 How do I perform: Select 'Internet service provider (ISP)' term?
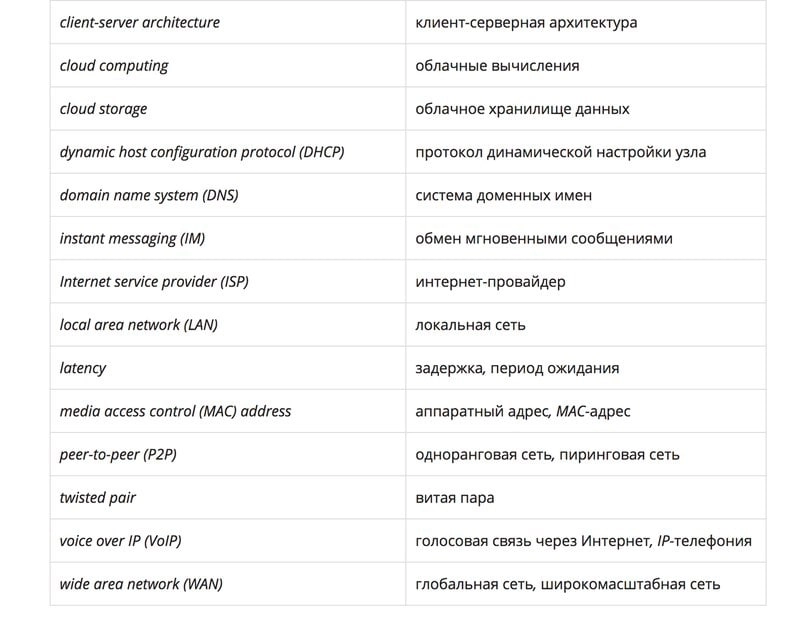click(154, 282)
